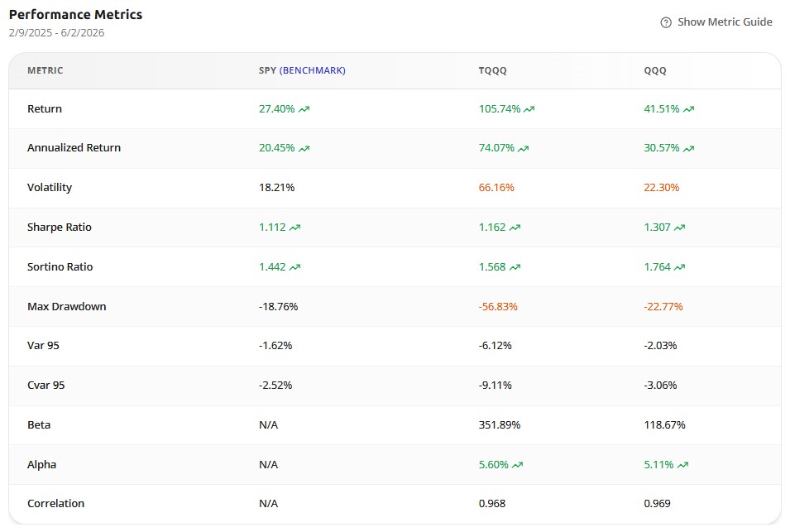
Task: Click the question mark help icon
Action: pos(666,22)
